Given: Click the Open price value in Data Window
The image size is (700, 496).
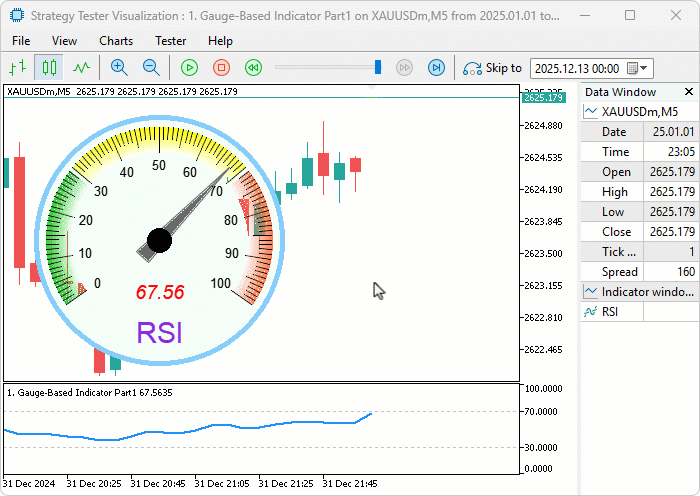Looking at the screenshot, I should [x=672, y=172].
